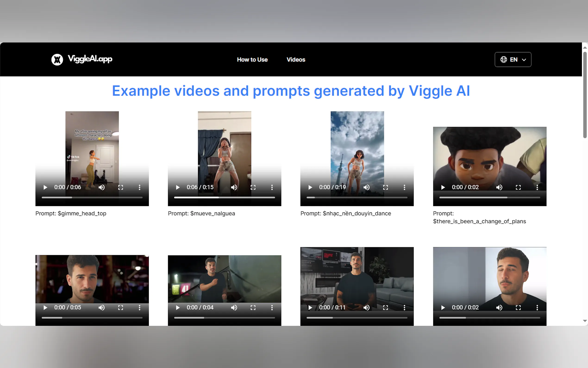Play the gimme_head_top video

coord(45,187)
